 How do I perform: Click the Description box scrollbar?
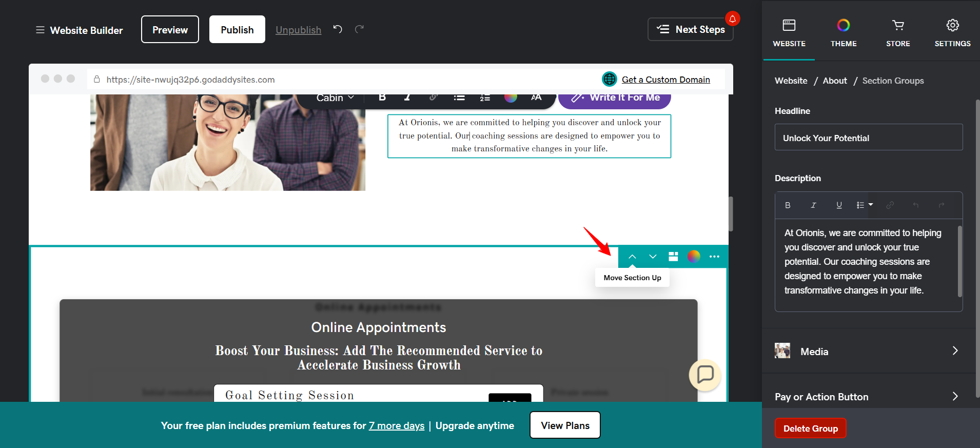point(959,261)
